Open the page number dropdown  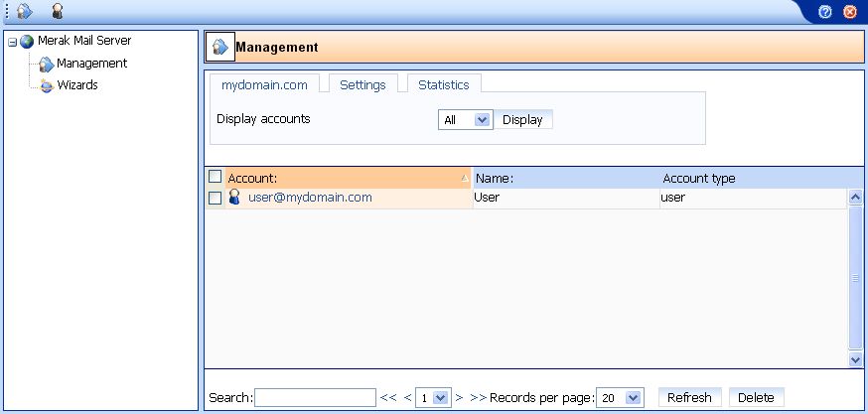[433, 397]
